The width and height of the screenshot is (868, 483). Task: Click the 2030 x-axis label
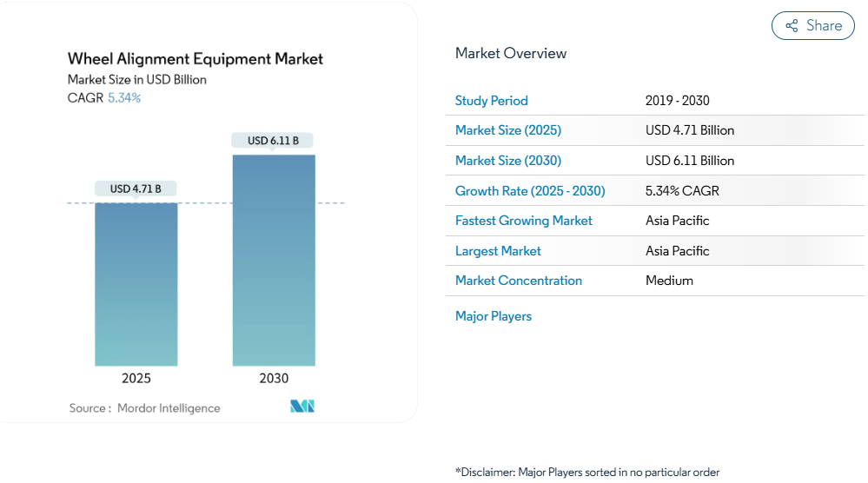click(274, 379)
